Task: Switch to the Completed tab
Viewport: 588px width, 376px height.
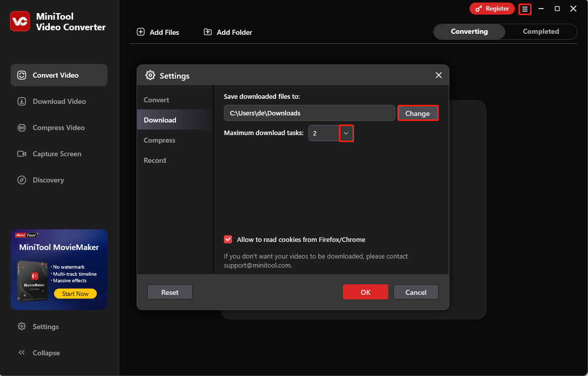Action: pyautogui.click(x=541, y=31)
